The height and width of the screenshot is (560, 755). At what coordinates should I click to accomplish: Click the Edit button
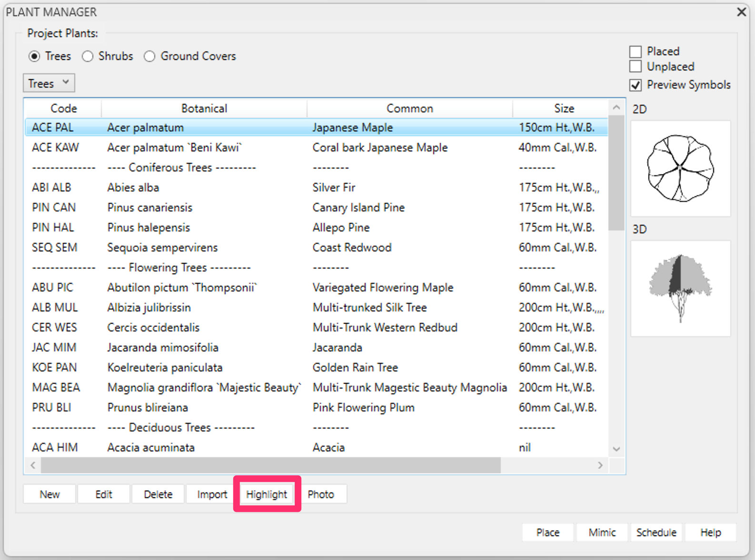[x=104, y=494]
